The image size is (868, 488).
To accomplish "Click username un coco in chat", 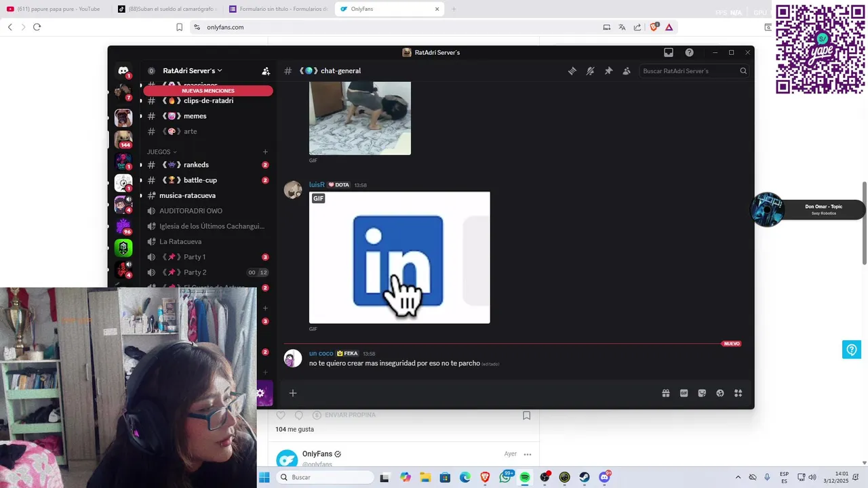I will click(321, 353).
